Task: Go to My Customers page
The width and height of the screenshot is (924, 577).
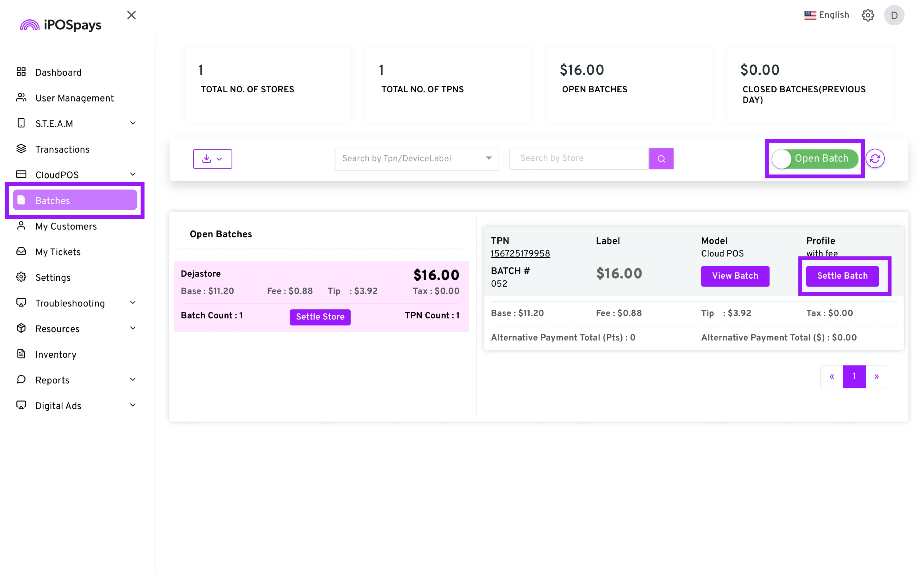Action: (x=66, y=226)
